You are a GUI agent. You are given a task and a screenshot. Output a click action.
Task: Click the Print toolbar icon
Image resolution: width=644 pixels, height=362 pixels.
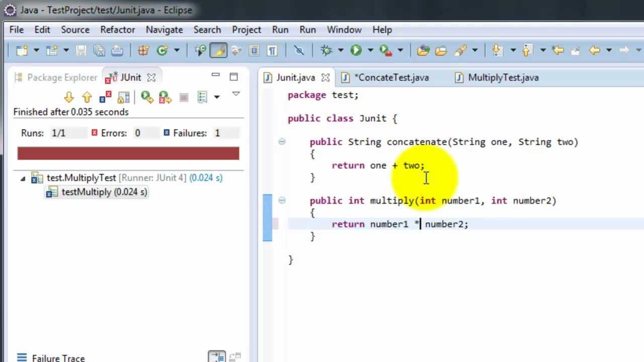point(117,50)
